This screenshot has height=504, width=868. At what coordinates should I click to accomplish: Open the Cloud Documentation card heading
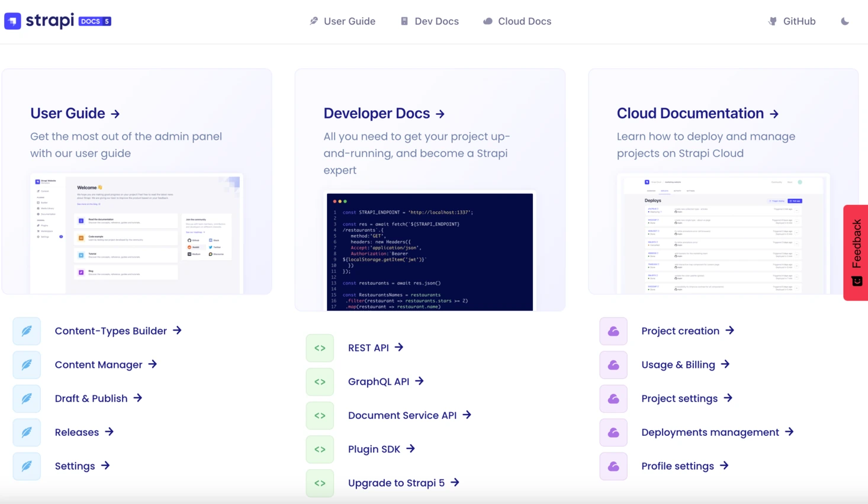pyautogui.click(x=698, y=113)
